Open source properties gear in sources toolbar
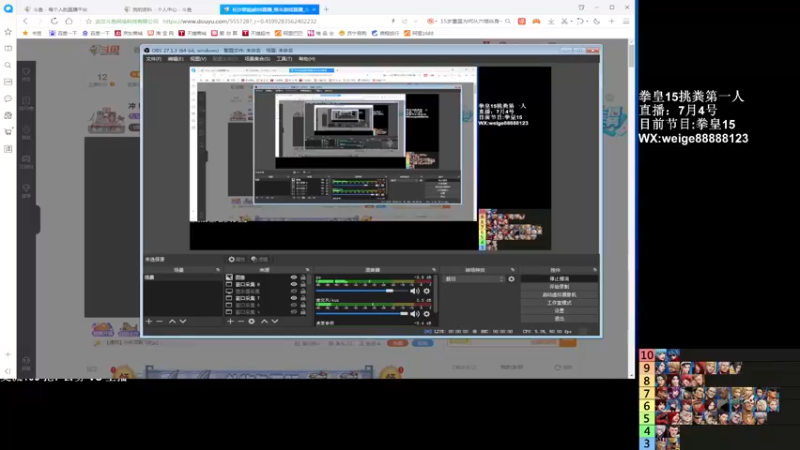The height and width of the screenshot is (450, 800). (x=252, y=321)
